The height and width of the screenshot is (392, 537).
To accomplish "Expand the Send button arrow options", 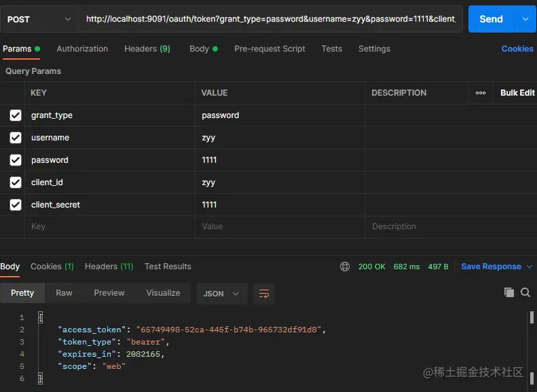I will pyautogui.click(x=525, y=19).
